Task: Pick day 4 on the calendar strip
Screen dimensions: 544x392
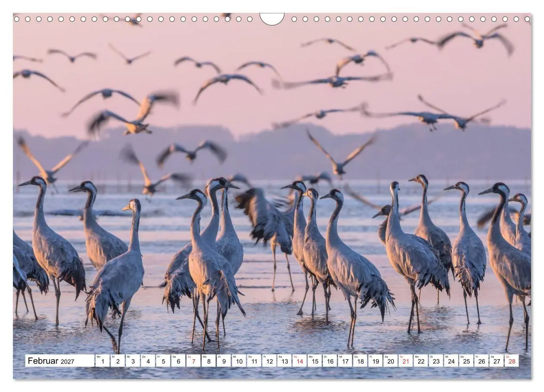Action: click(148, 361)
